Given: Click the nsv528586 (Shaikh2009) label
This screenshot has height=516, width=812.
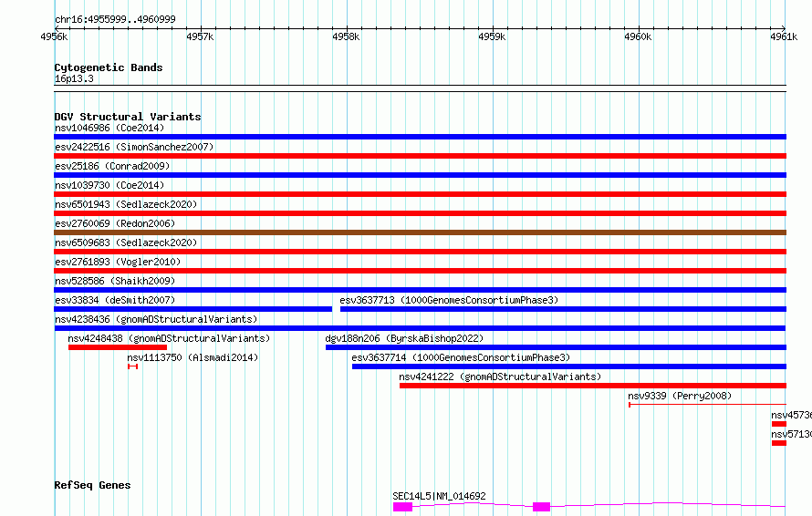Looking at the screenshot, I should (115, 281).
